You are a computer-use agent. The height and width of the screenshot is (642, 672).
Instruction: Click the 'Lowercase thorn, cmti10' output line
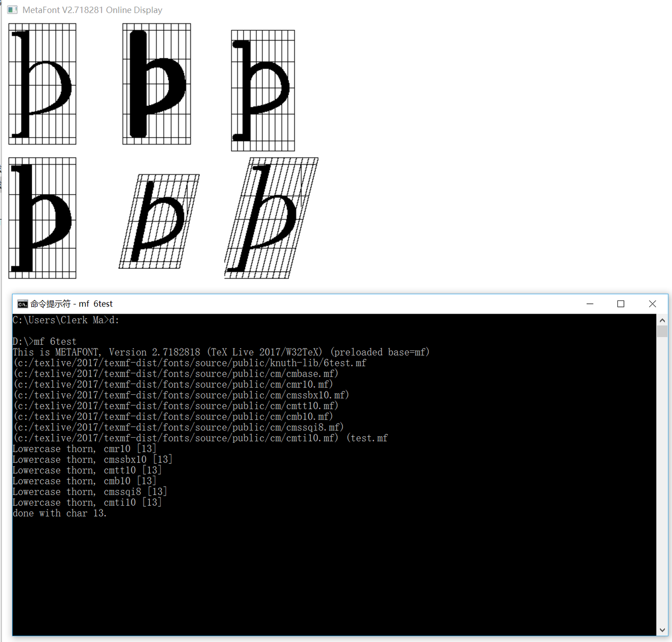(x=87, y=502)
